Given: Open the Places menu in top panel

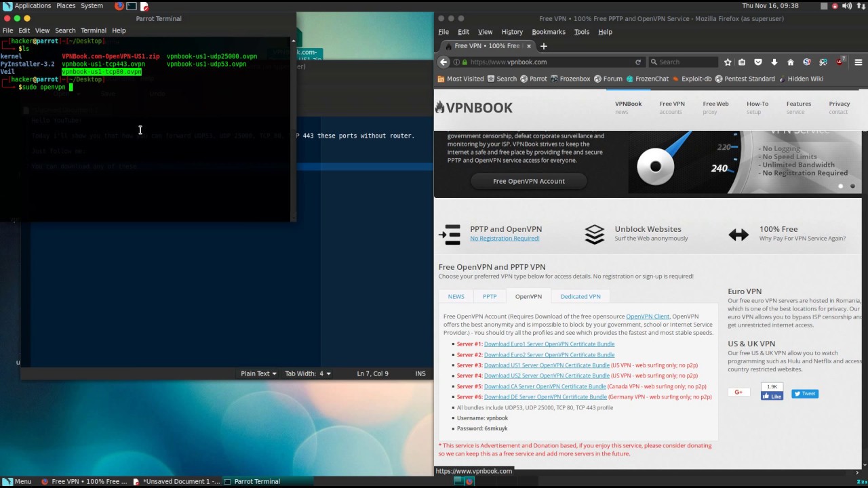Looking at the screenshot, I should (x=66, y=5).
